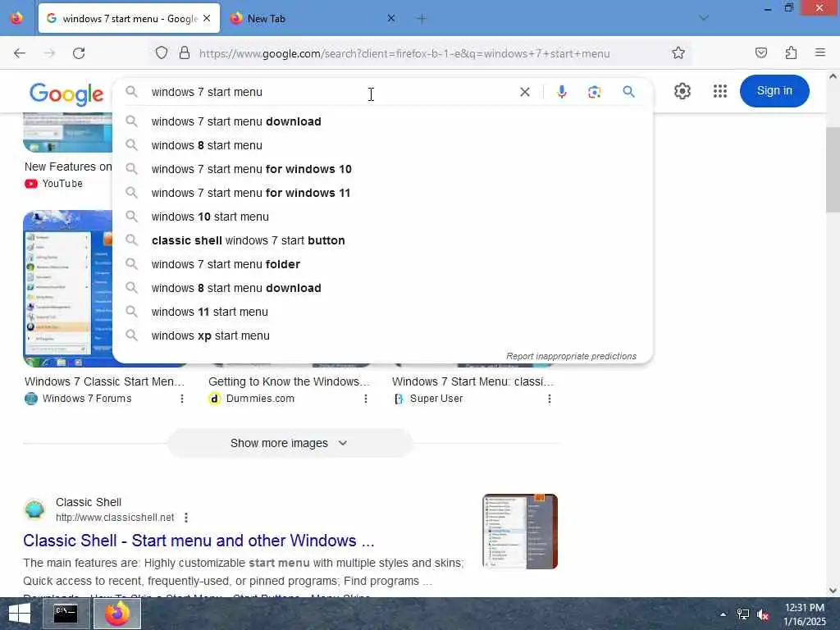Click the page vertical scrollbar thumb
Viewport: 840px width, 630px height.
pyautogui.click(x=833, y=169)
